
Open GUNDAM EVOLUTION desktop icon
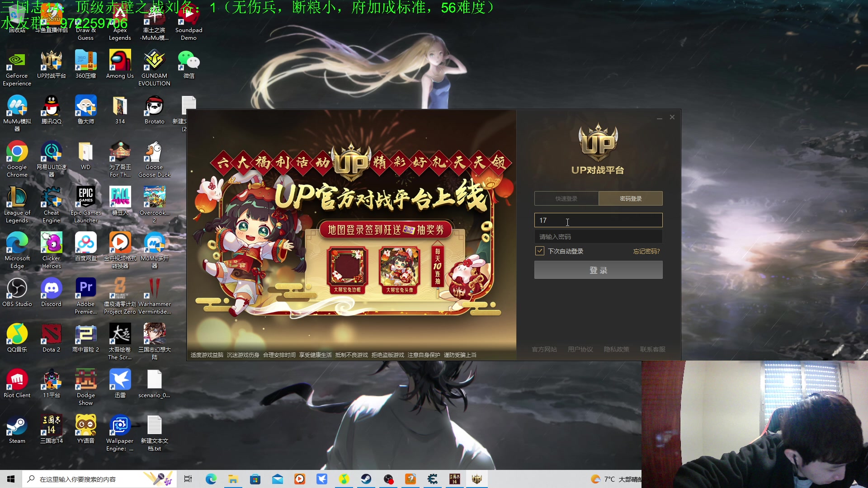(154, 68)
